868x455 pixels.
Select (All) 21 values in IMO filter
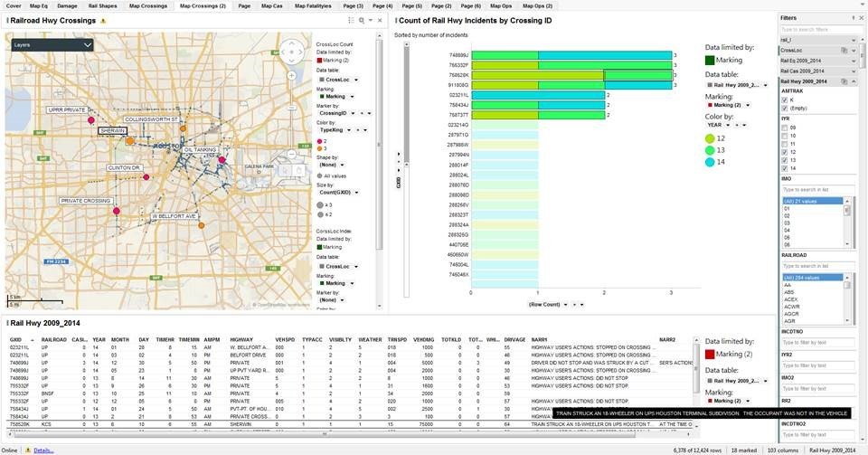tap(812, 202)
